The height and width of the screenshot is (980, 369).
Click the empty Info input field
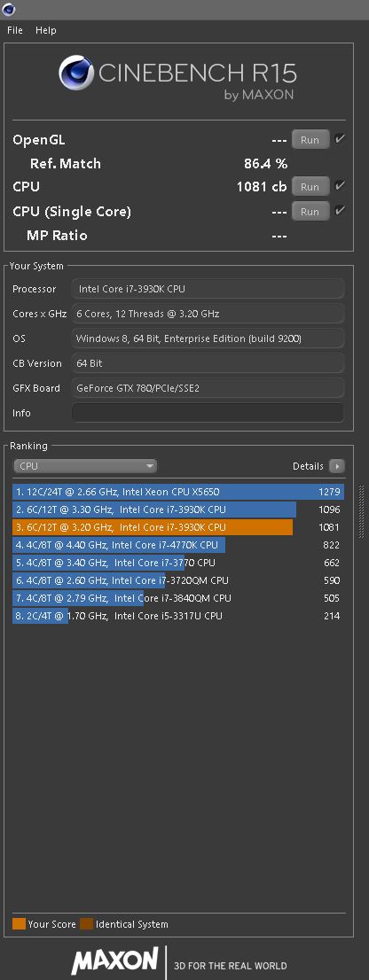click(208, 413)
